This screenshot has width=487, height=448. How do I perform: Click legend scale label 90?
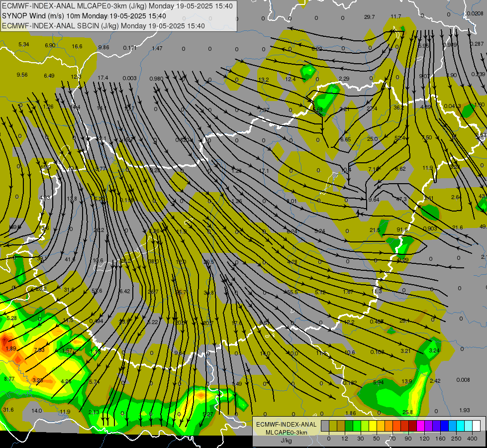tap(408, 439)
